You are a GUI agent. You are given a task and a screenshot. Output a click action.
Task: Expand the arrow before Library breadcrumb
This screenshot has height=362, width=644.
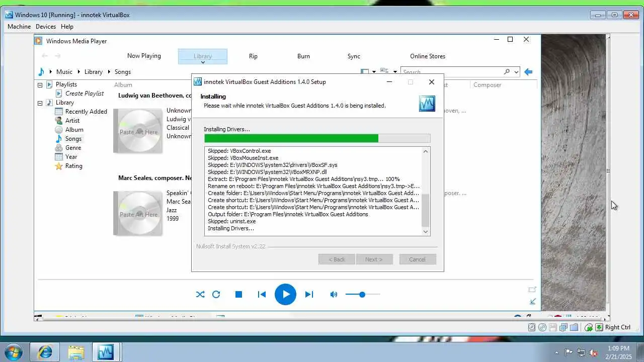[x=79, y=72]
